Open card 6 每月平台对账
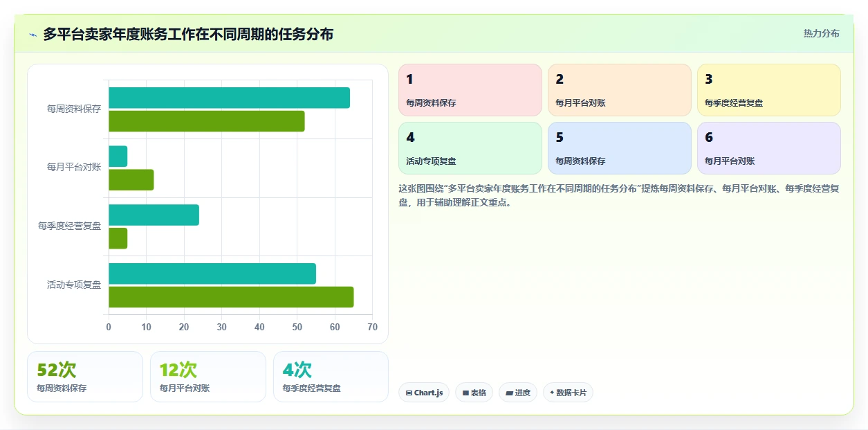This screenshot has width=868, height=430. (x=769, y=148)
